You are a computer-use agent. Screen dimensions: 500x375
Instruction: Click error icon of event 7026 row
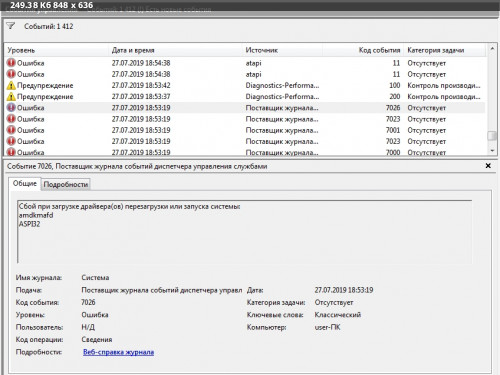click(x=11, y=108)
